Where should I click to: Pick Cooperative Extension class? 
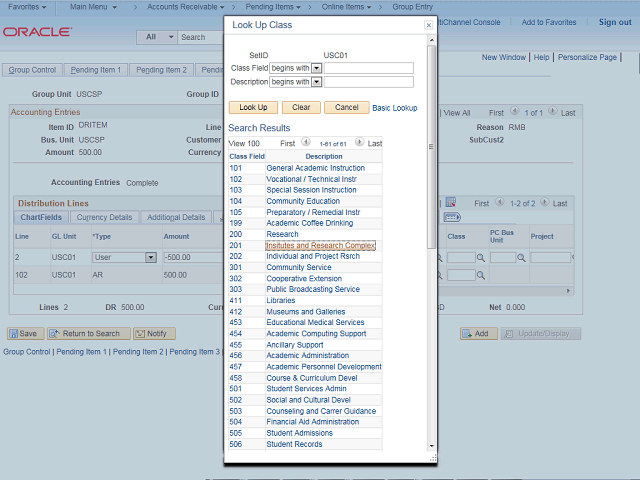point(304,279)
